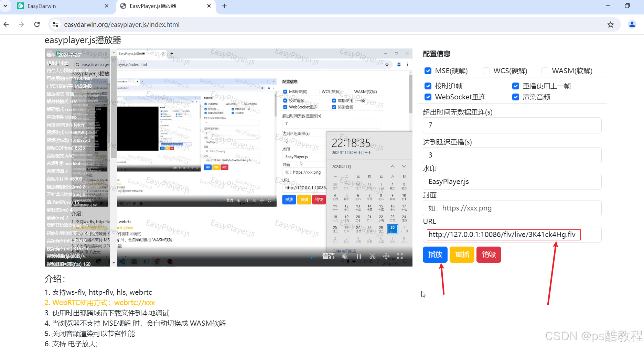Click the blue 播放 button

tap(435, 254)
